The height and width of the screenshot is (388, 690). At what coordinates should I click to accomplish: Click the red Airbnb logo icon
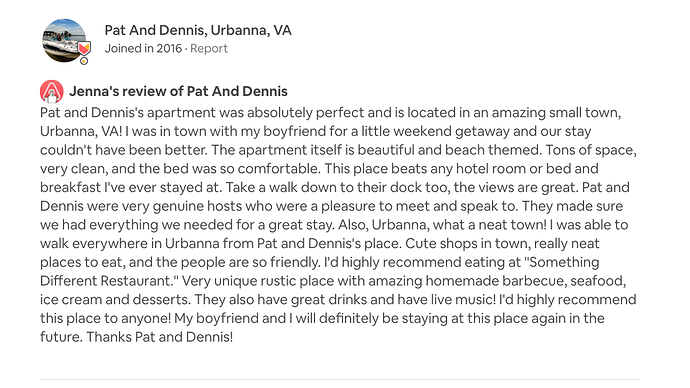tap(51, 92)
